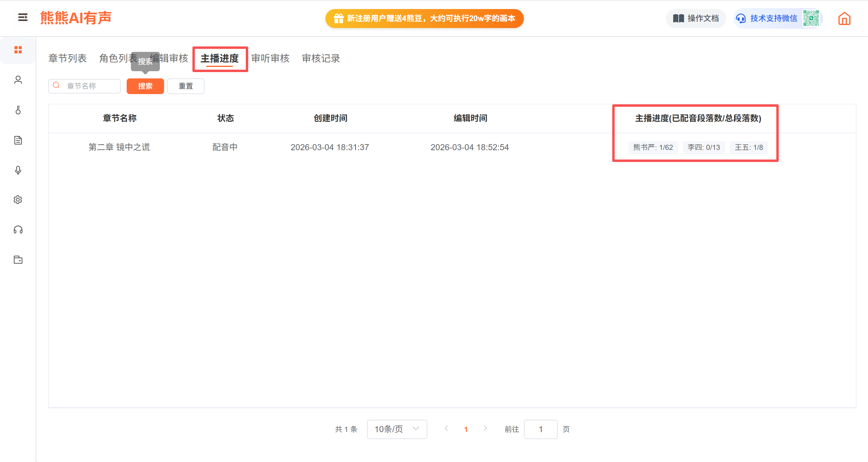The image size is (868, 462).
Task: Open settings gear icon in sidebar
Action: point(18,200)
